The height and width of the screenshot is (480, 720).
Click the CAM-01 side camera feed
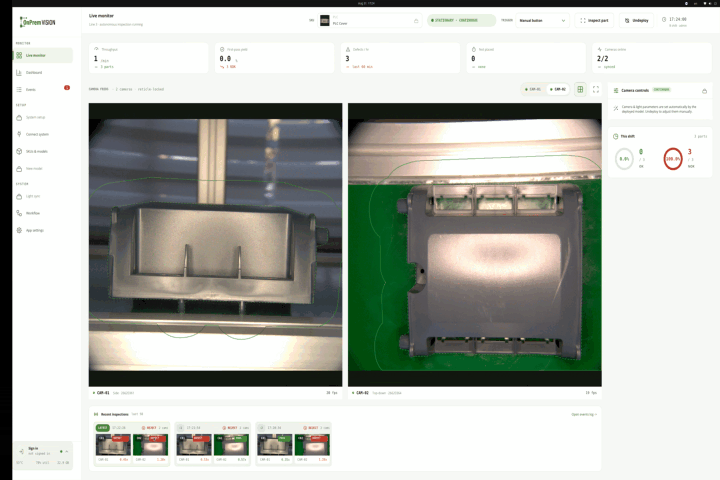pos(215,244)
